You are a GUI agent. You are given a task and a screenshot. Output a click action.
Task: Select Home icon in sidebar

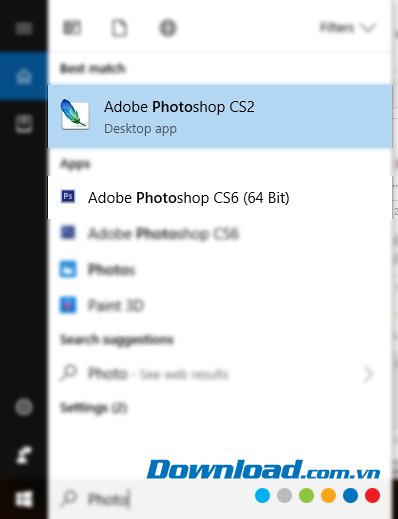pyautogui.click(x=24, y=76)
